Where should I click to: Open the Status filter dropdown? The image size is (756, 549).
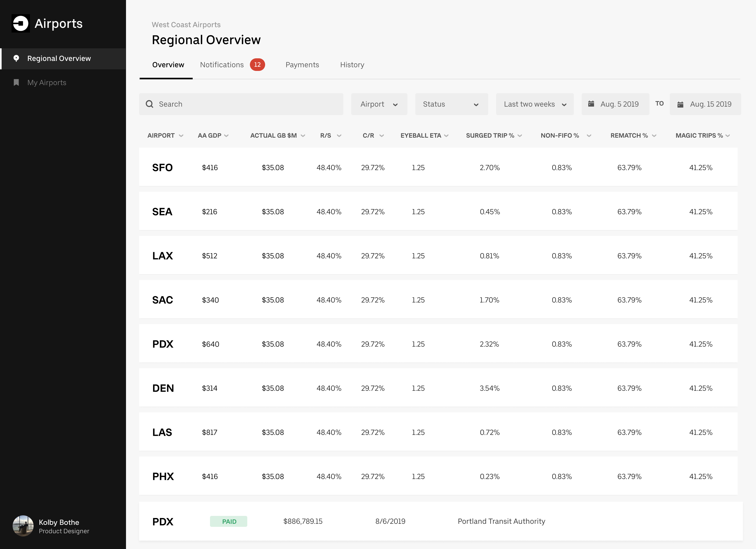click(x=451, y=104)
